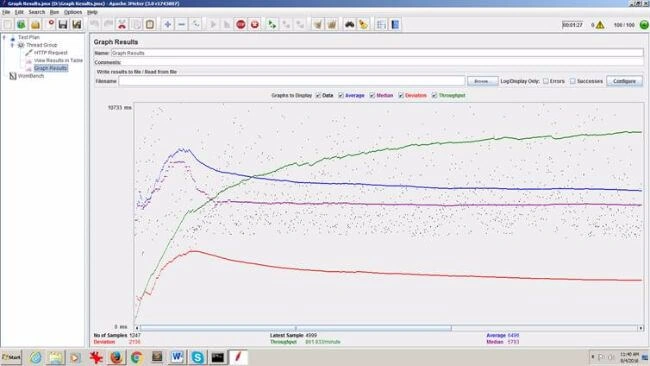Open the Options menu

[x=73, y=12]
